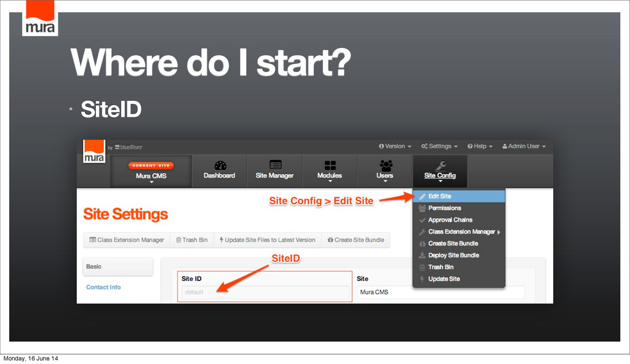Screen dimensions: 630x364
Task: Click the Trash Bin icon in dropdown menu
Action: tap(422, 267)
